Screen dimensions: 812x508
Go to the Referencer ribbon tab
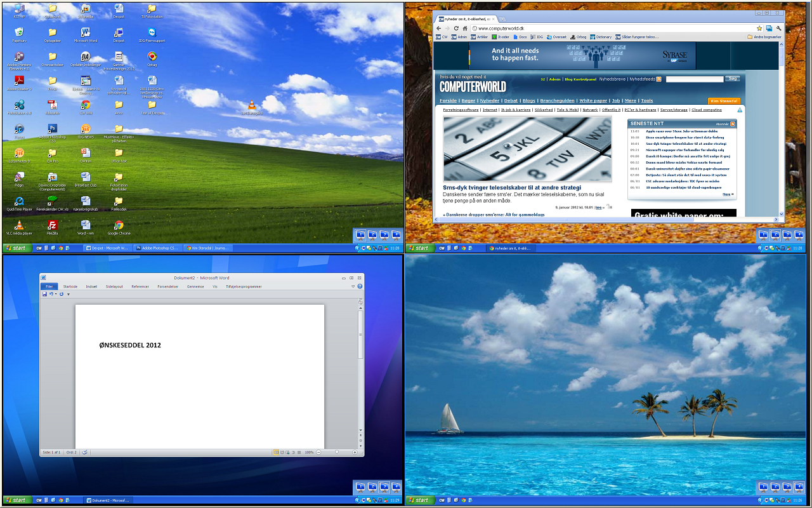140,286
